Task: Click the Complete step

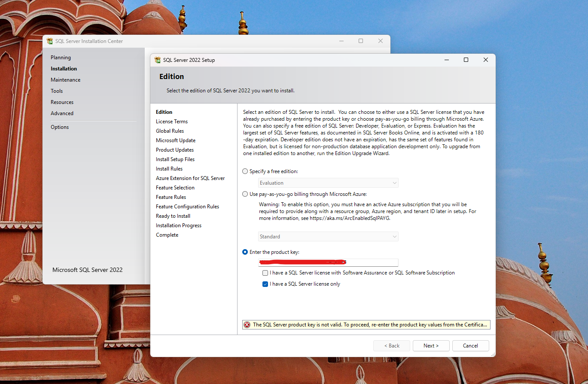Action: [167, 235]
